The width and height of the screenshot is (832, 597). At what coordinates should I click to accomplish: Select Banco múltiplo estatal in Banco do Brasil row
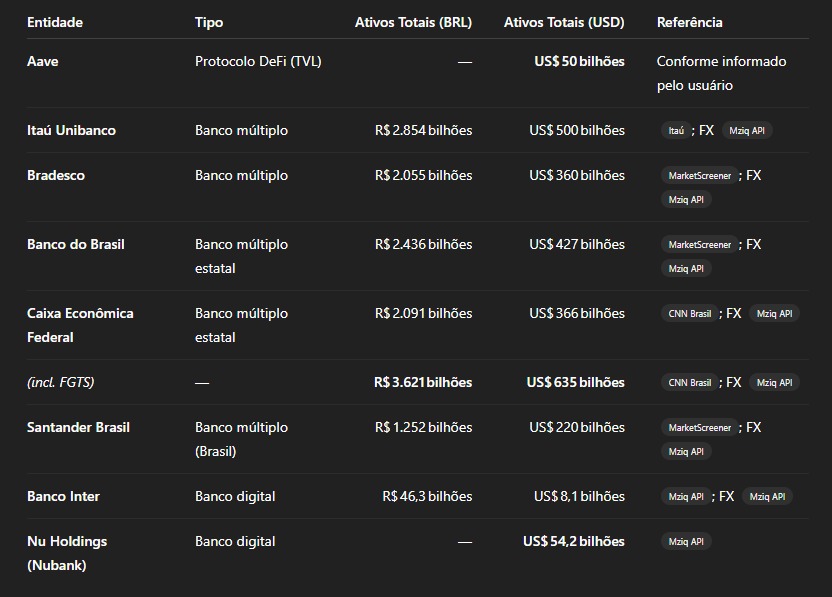point(241,256)
